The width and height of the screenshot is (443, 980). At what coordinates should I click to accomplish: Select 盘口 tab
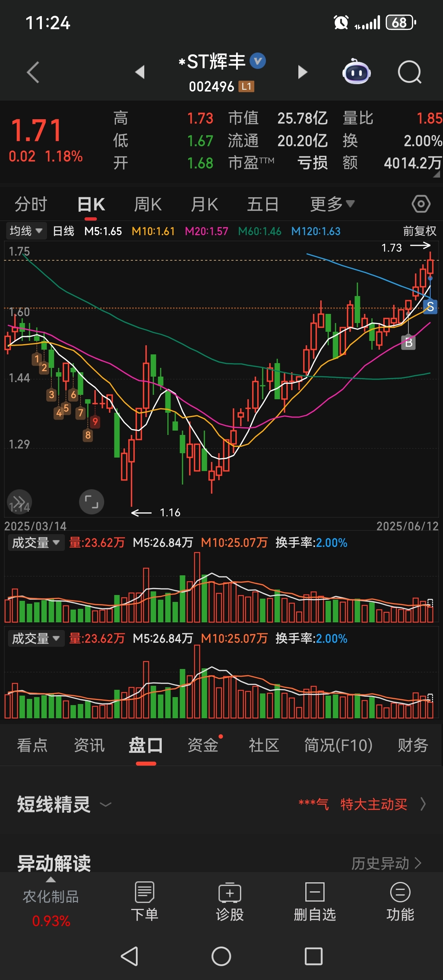[x=146, y=745]
